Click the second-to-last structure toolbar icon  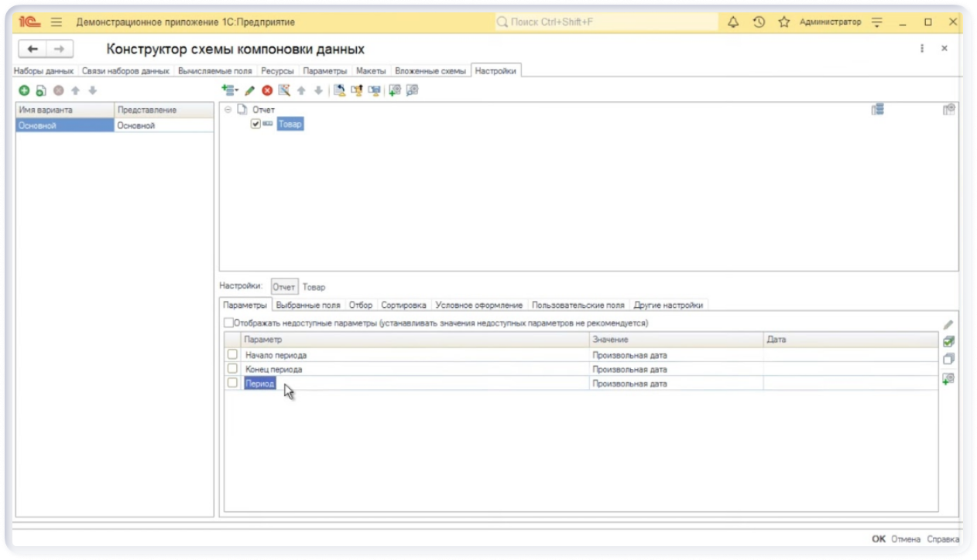(395, 90)
